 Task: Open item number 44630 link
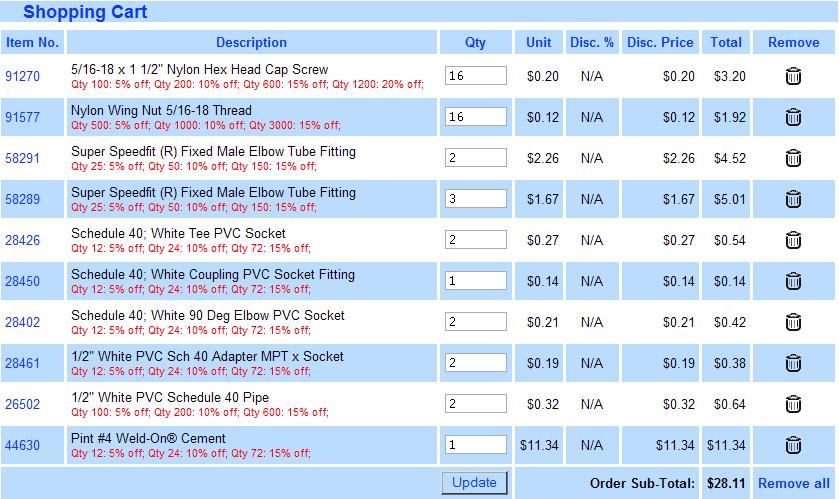(x=22, y=445)
